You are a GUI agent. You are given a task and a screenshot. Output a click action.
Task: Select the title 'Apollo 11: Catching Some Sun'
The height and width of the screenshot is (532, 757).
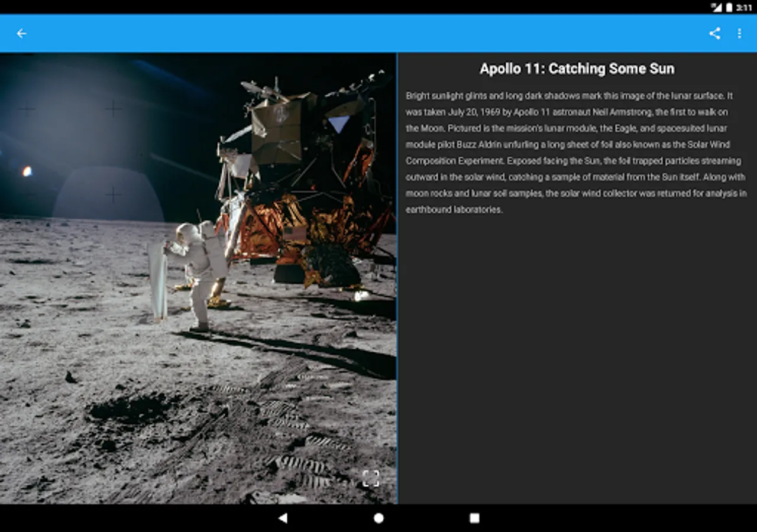tap(577, 69)
